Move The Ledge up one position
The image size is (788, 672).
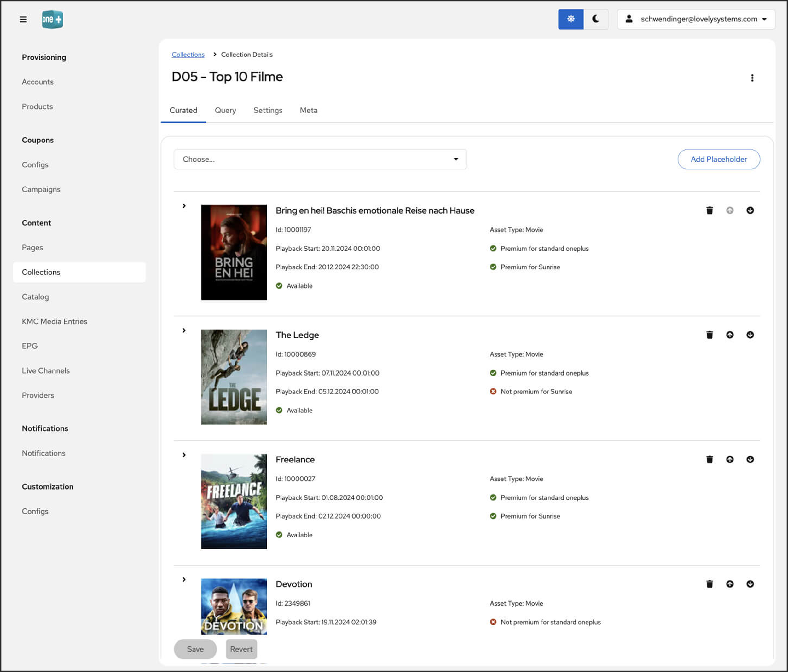pyautogui.click(x=729, y=335)
